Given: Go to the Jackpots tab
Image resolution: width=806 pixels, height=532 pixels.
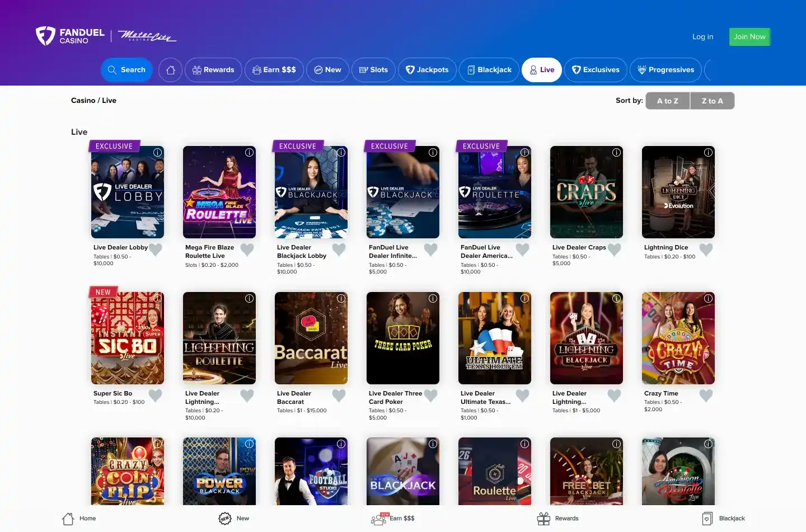Looking at the screenshot, I should click(x=427, y=70).
